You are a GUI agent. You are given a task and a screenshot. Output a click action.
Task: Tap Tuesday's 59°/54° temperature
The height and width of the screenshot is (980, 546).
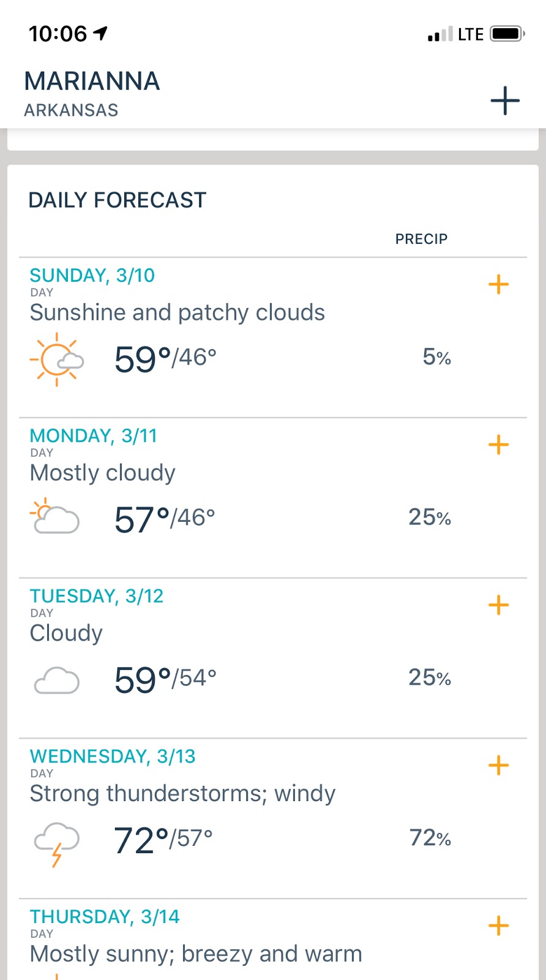(x=165, y=679)
